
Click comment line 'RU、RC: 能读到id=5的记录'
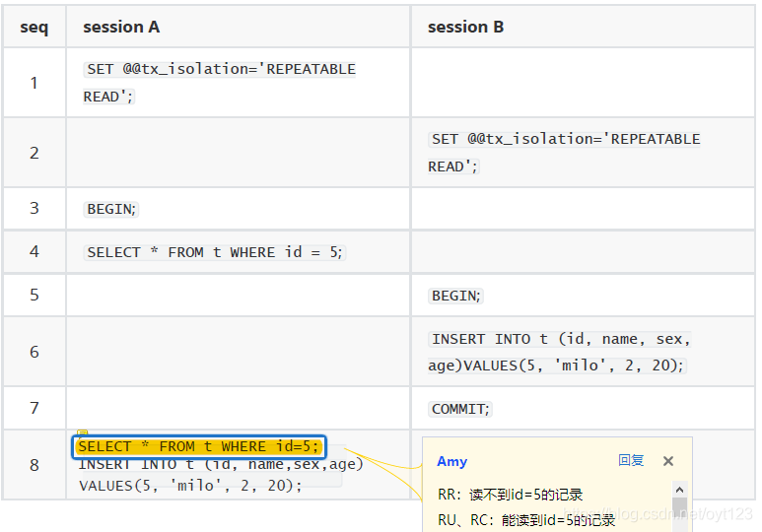(x=526, y=520)
